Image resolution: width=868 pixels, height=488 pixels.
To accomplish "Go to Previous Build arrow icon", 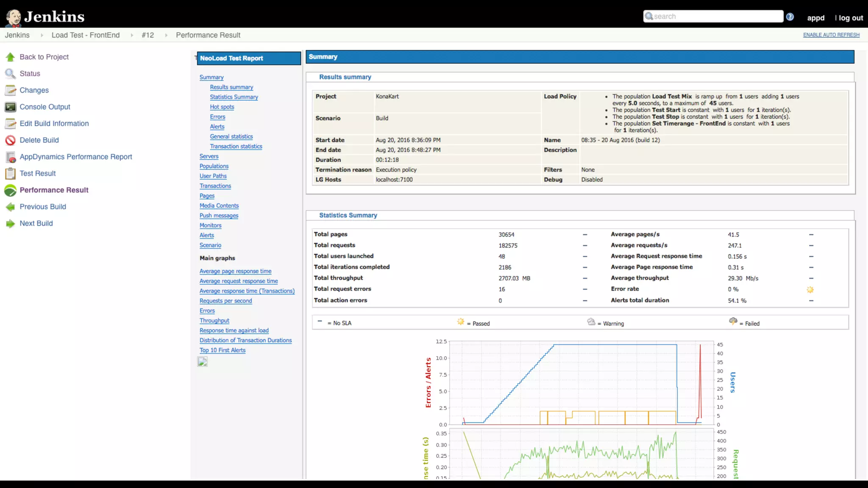I will (10, 207).
